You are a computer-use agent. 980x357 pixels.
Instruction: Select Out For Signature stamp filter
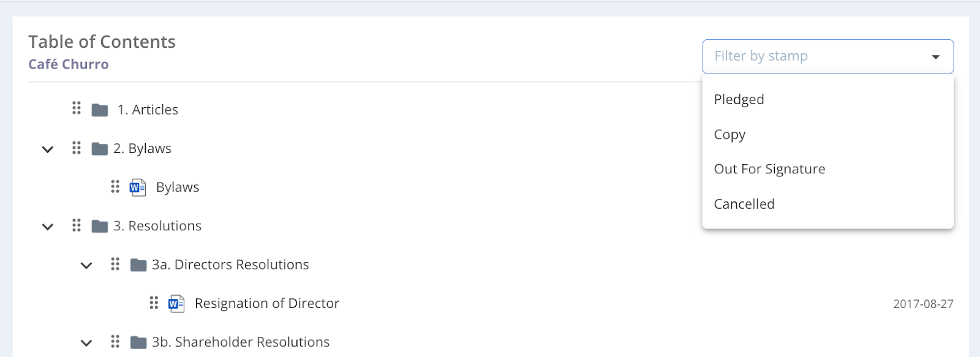coord(769,170)
